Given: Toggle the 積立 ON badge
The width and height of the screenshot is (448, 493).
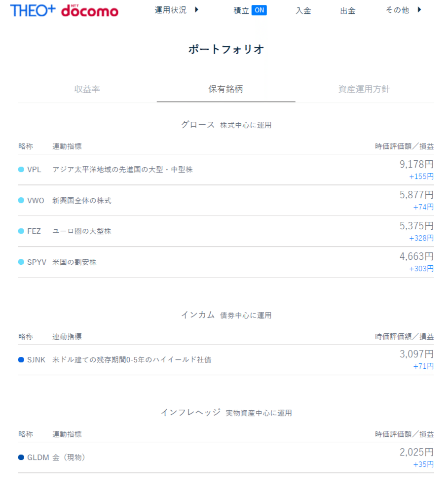Looking at the screenshot, I should pyautogui.click(x=259, y=10).
